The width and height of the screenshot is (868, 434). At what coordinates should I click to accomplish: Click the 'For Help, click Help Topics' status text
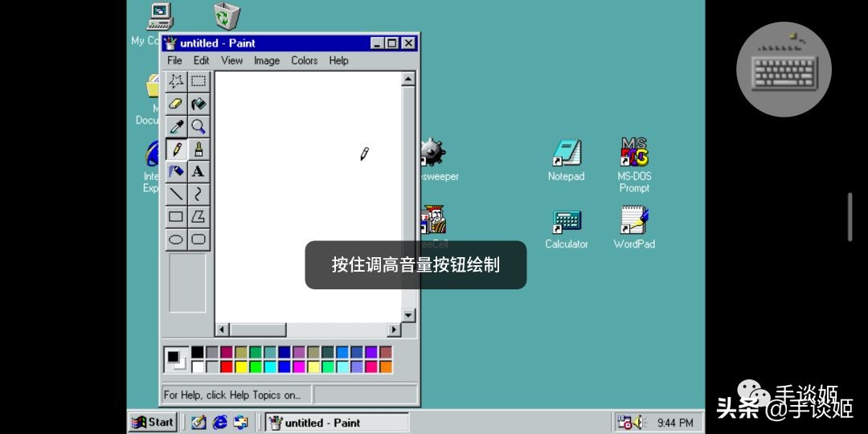pos(232,395)
